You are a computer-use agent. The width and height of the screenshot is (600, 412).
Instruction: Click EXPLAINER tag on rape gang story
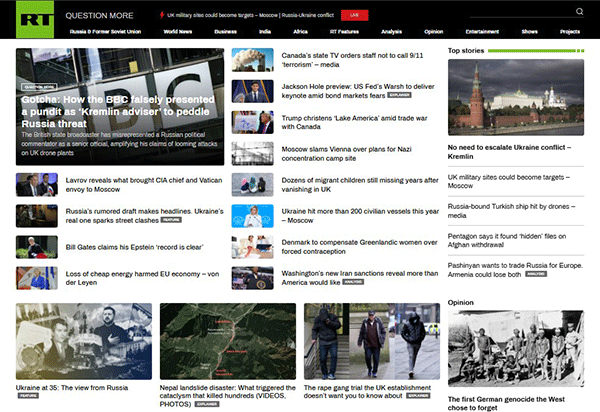tap(418, 396)
